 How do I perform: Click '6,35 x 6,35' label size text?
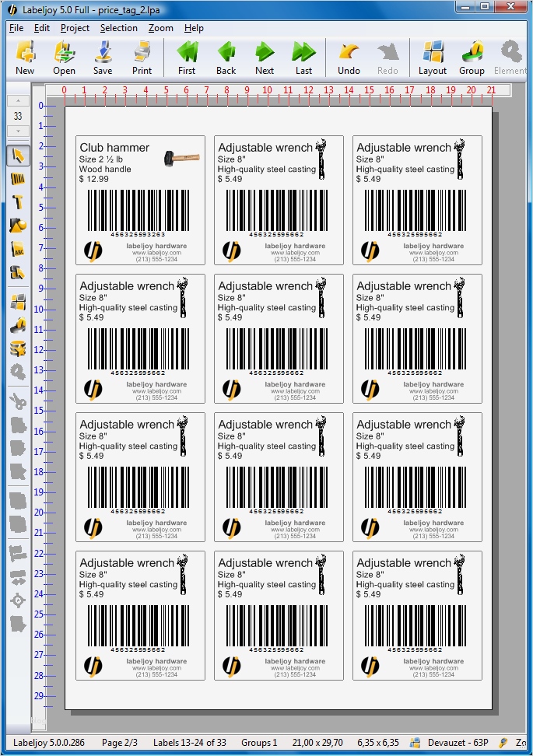point(378,743)
